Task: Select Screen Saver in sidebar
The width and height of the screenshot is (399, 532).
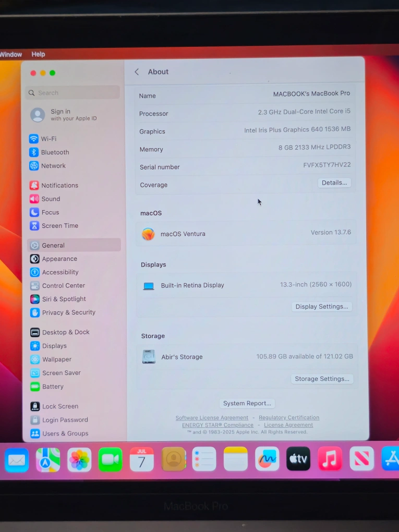Action: [56, 373]
